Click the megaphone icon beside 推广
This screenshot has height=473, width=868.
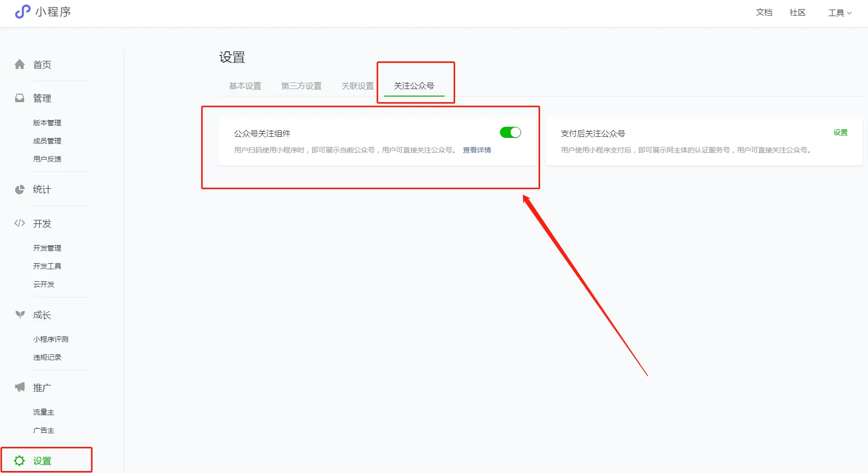(x=20, y=387)
